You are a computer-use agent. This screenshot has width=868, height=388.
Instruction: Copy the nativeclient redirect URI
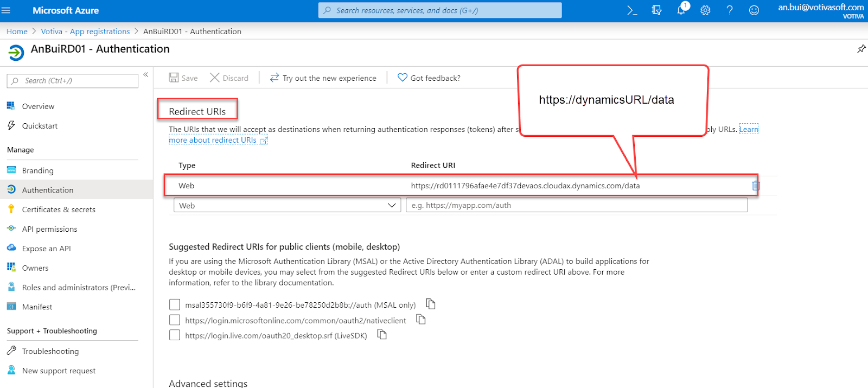(421, 319)
